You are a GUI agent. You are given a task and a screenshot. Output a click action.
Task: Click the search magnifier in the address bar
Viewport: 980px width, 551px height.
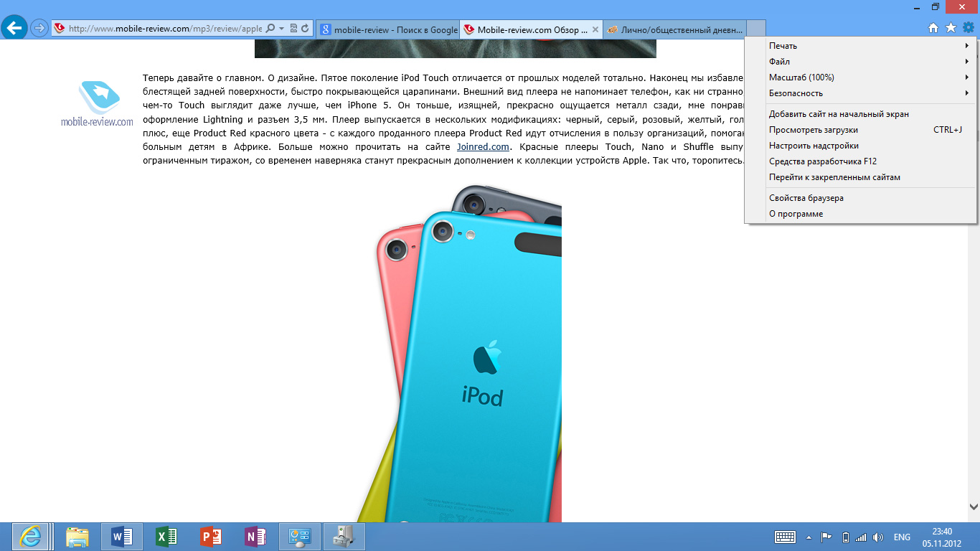coord(270,29)
